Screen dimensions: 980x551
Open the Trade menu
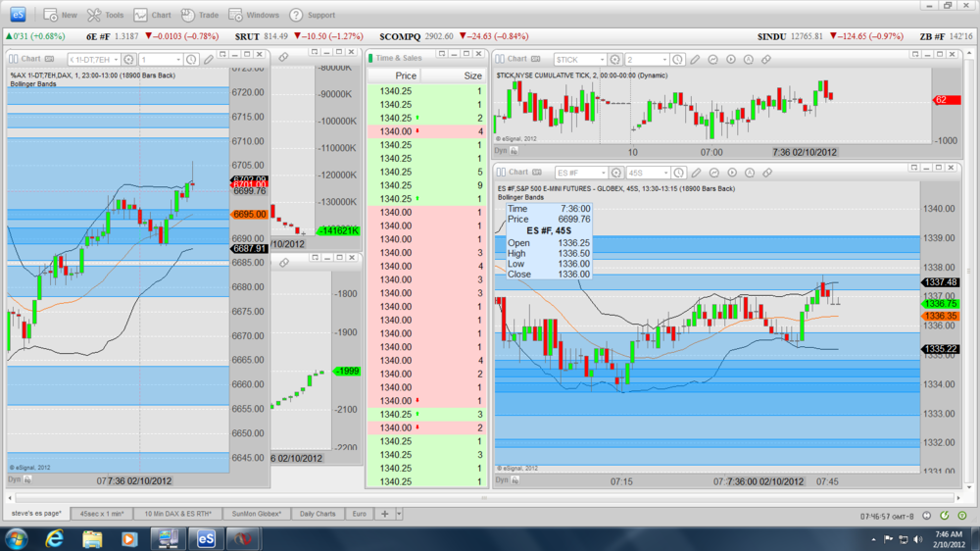[199, 15]
